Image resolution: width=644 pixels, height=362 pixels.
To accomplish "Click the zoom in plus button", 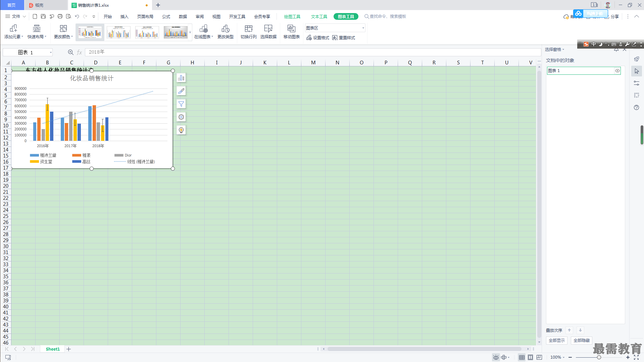I will 628,358.
